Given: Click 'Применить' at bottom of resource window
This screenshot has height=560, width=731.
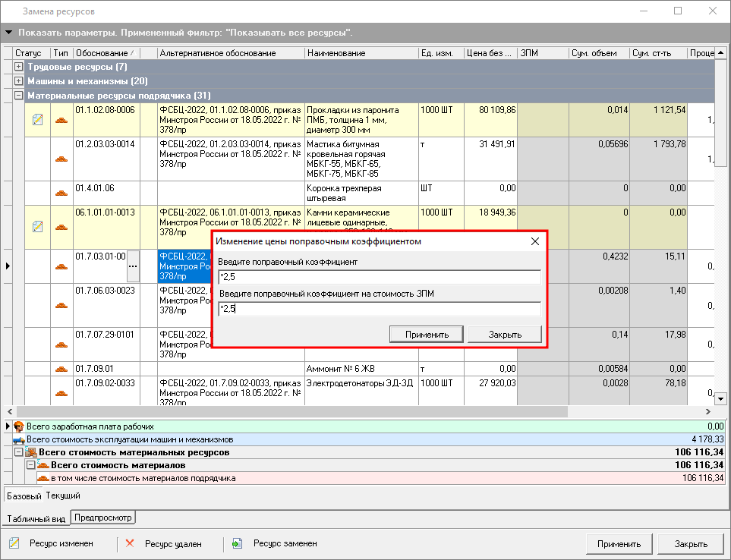Looking at the screenshot, I should click(619, 544).
